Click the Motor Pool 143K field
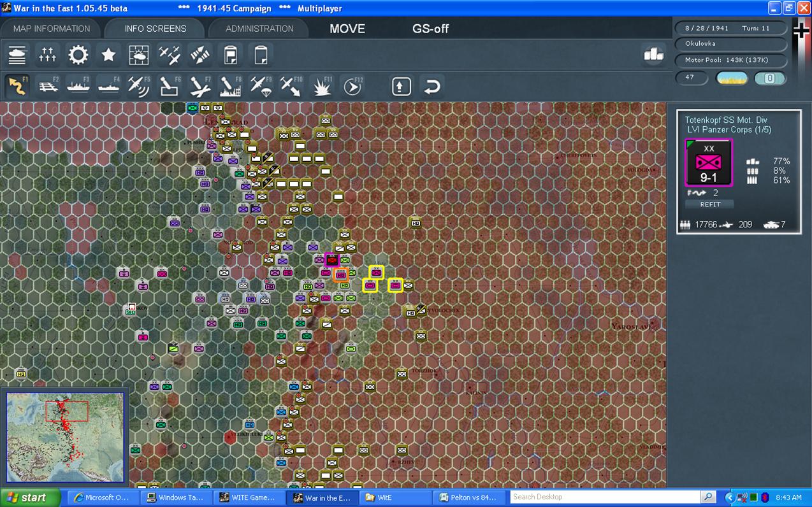Image resolution: width=812 pixels, height=507 pixels. [730, 60]
